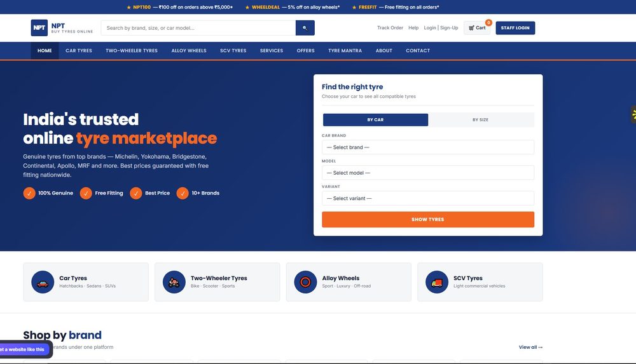The image size is (636, 364).
Task: Expand the Select variant dropdown
Action: click(428, 198)
